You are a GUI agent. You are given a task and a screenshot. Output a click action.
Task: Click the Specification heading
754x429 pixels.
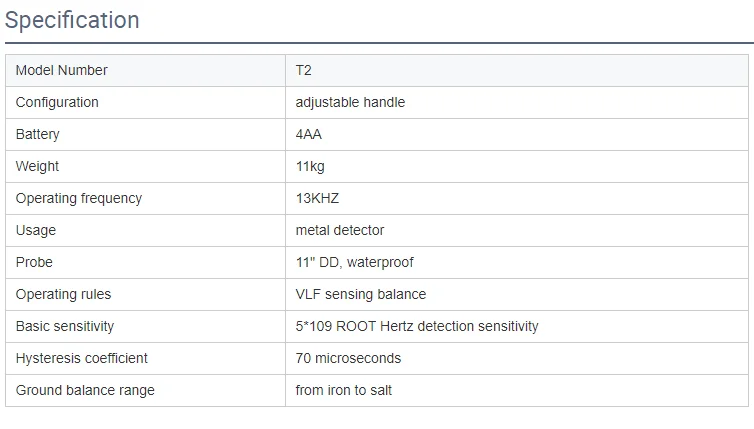point(72,21)
